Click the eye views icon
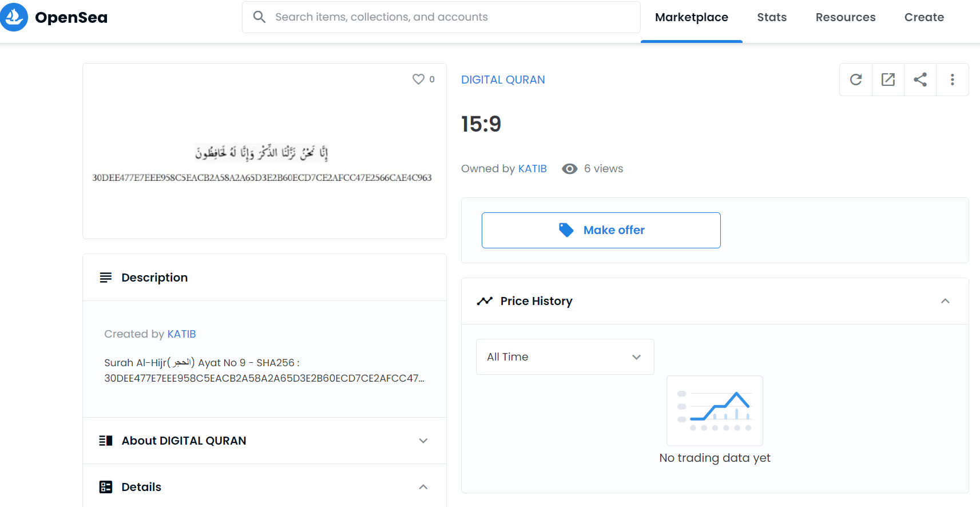Viewport: 980px width, 507px height. coord(569,169)
